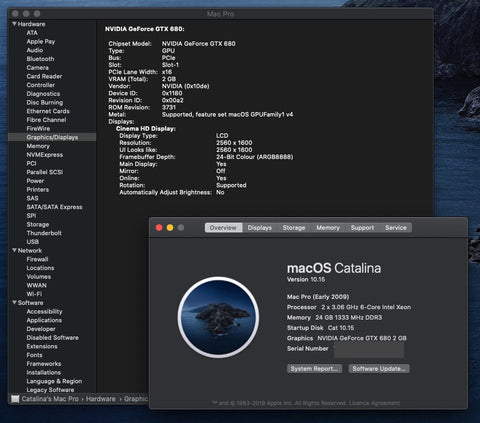Viewport: 480px width, 423px height.
Task: Click Catalina's Mac Pro in path bar
Action: (50, 399)
